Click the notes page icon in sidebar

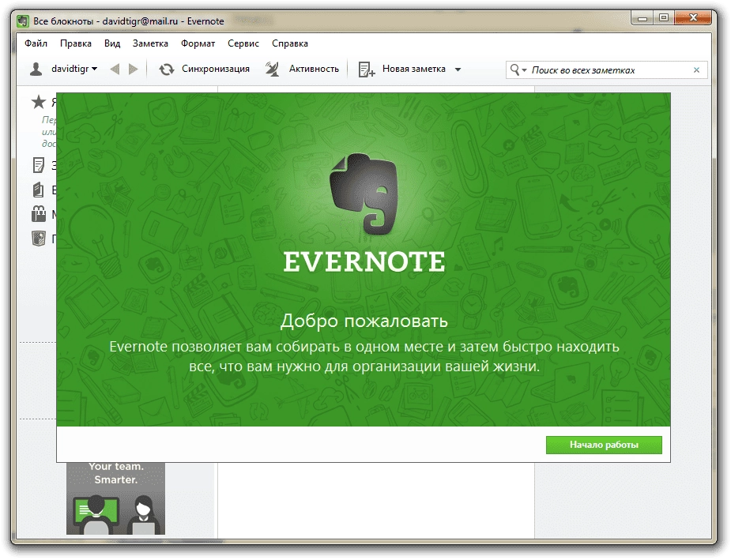point(38,165)
